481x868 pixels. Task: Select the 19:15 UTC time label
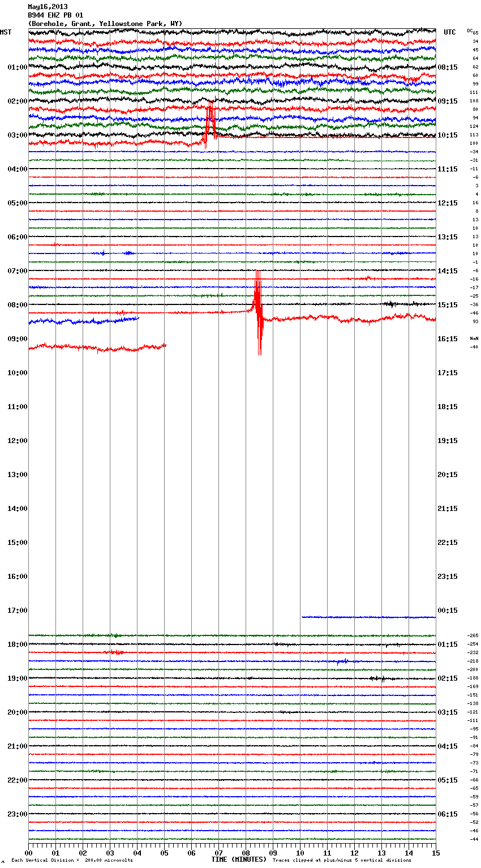(448, 441)
